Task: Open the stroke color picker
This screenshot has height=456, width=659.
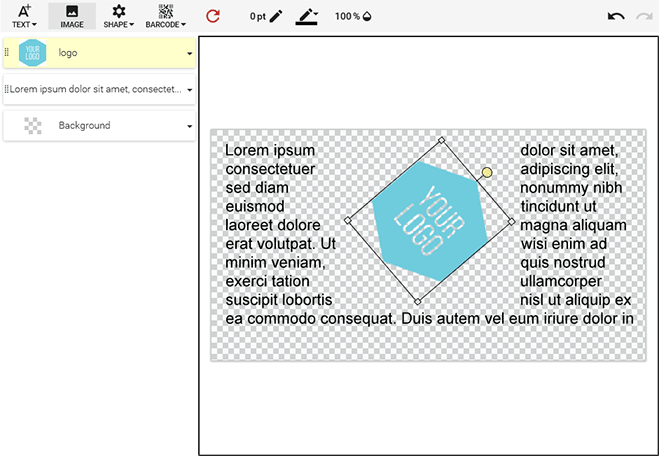Action: [x=307, y=16]
